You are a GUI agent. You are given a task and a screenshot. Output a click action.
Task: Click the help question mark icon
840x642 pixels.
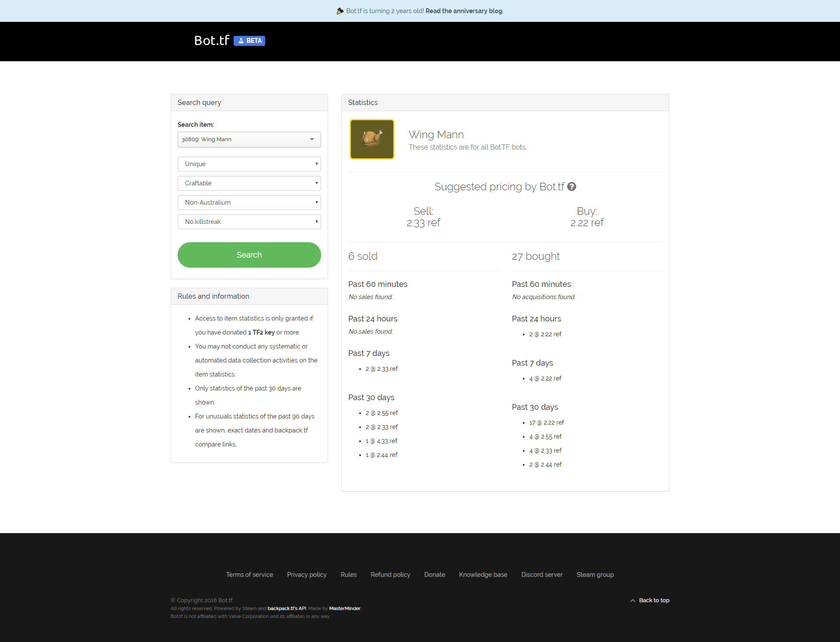click(571, 187)
